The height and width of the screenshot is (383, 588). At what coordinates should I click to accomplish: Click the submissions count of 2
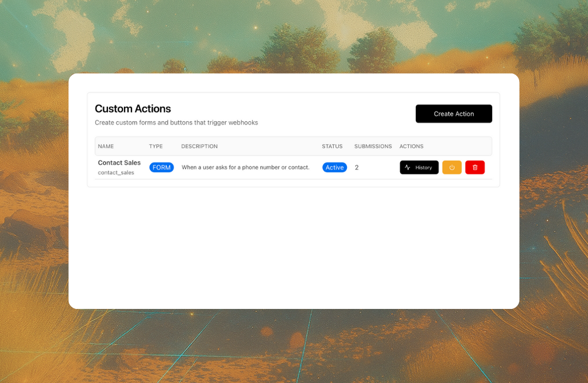[x=357, y=168]
